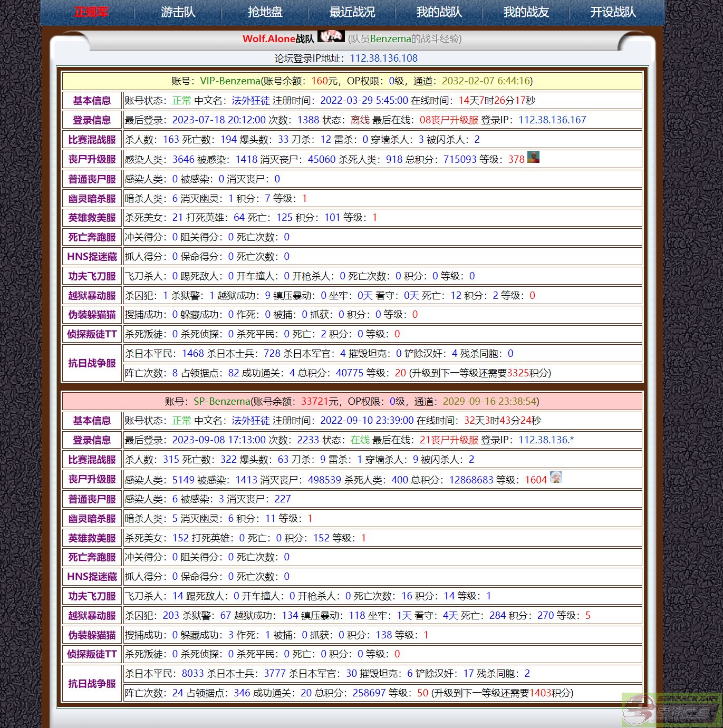Click 丧尸升级服 label under VIP-Benzema

coord(92,159)
